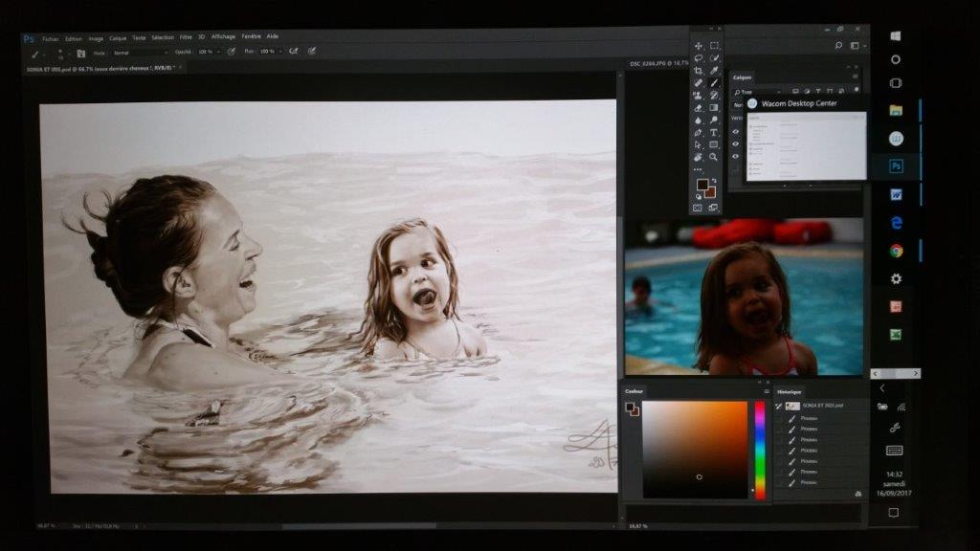The width and height of the screenshot is (980, 551).
Task: Open the Filtre menu
Action: (186, 36)
